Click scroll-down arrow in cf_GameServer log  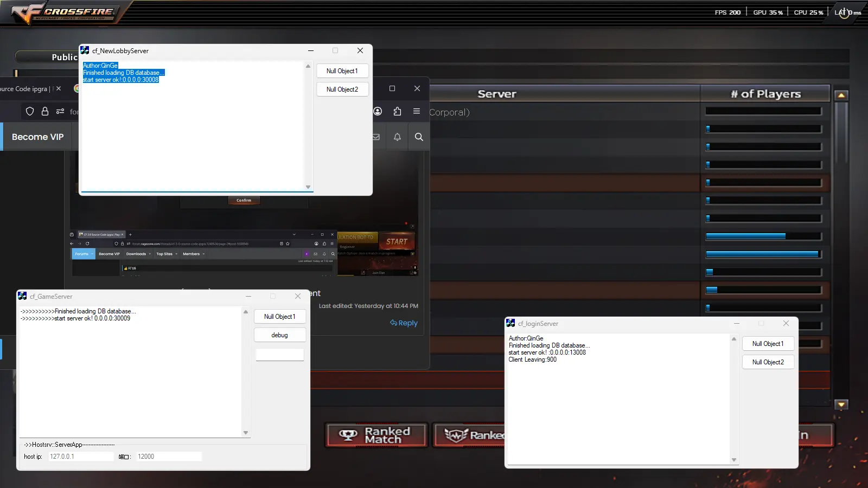(246, 433)
